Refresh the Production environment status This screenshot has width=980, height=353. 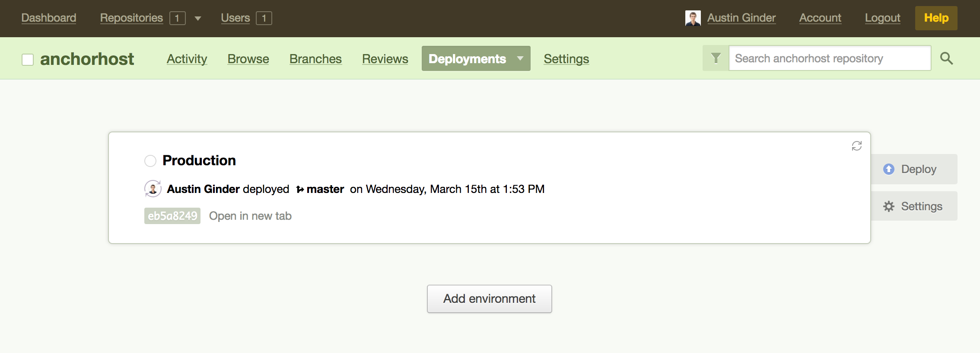(857, 146)
